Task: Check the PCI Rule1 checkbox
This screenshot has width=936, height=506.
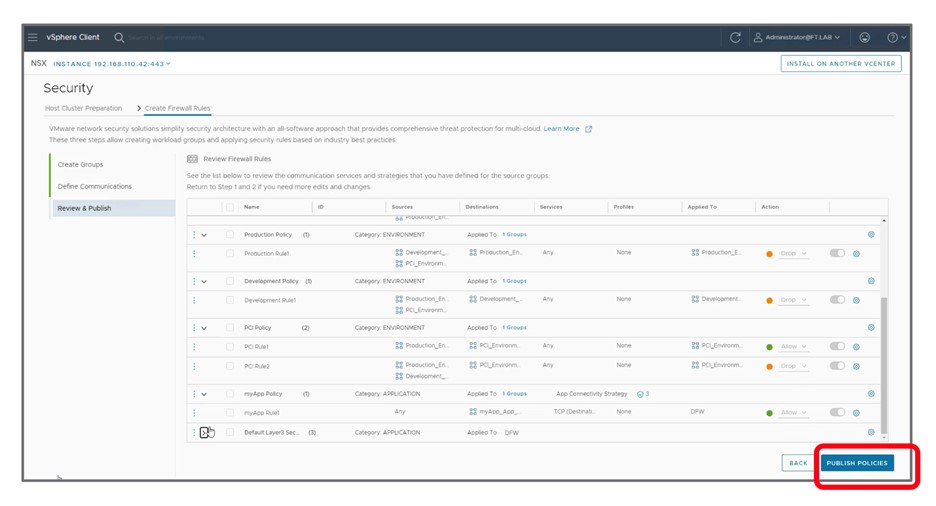Action: point(230,347)
